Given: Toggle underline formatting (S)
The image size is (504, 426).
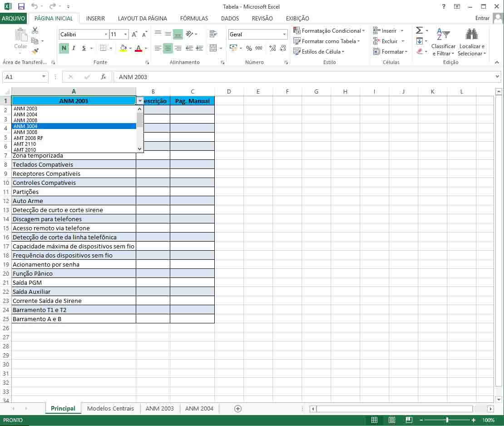Looking at the screenshot, I should [x=84, y=48].
